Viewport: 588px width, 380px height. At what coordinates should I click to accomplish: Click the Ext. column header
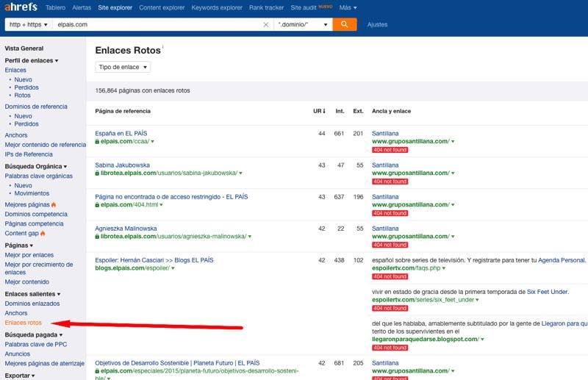click(x=358, y=111)
